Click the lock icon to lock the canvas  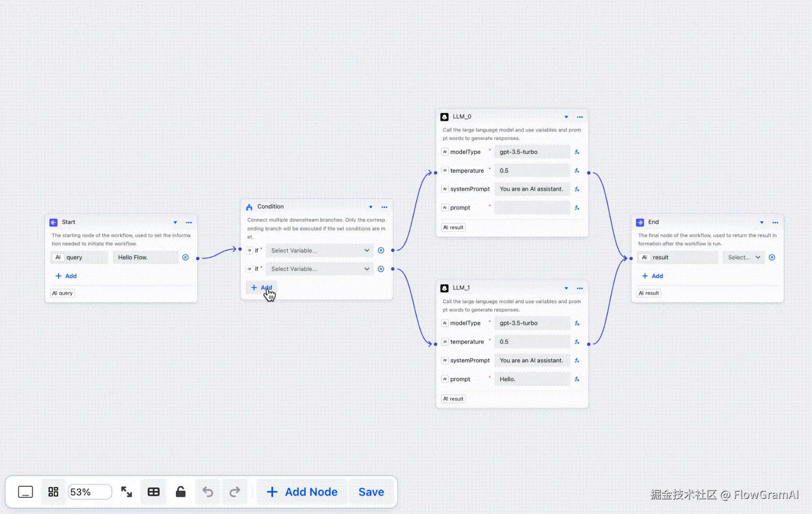click(x=180, y=492)
